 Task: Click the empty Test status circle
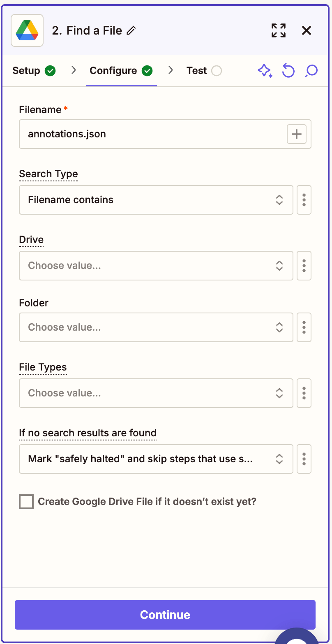(217, 71)
